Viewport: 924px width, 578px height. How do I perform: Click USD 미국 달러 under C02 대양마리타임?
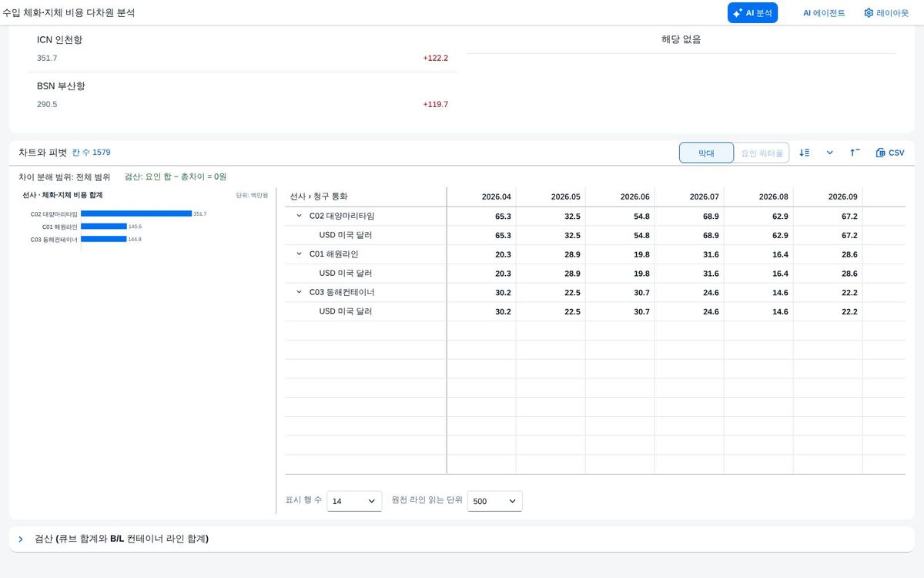[346, 235]
